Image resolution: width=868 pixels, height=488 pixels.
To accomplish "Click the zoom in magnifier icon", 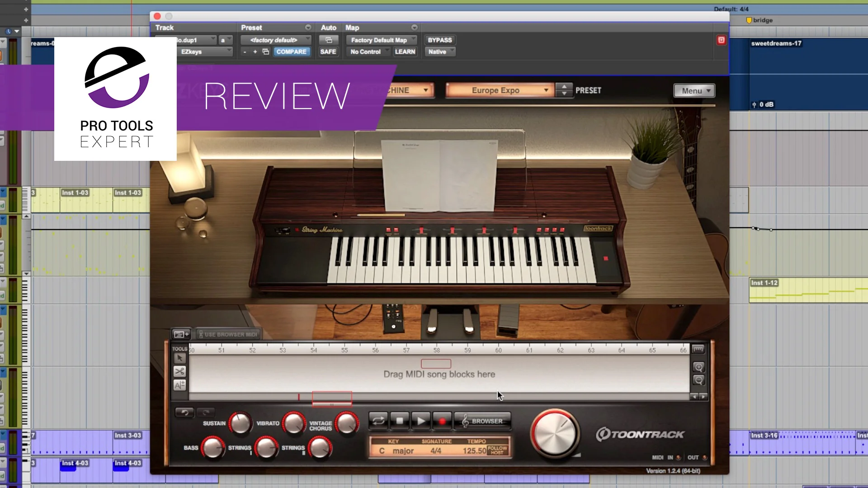I will click(698, 367).
